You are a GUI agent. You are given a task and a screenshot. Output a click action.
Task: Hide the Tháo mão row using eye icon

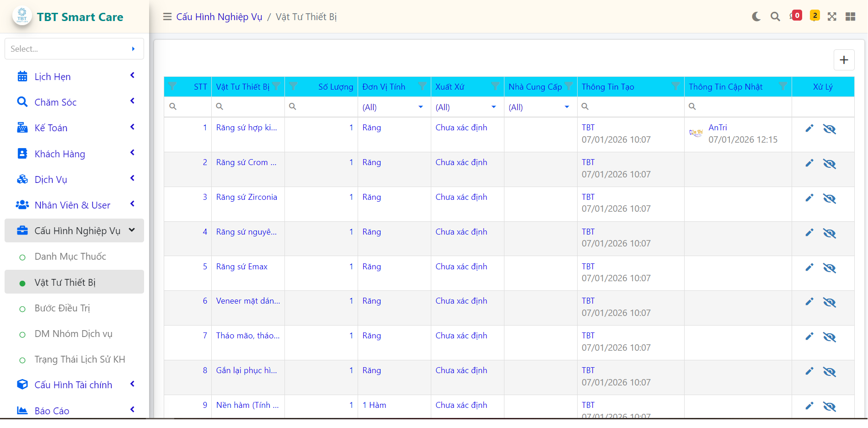click(x=829, y=337)
